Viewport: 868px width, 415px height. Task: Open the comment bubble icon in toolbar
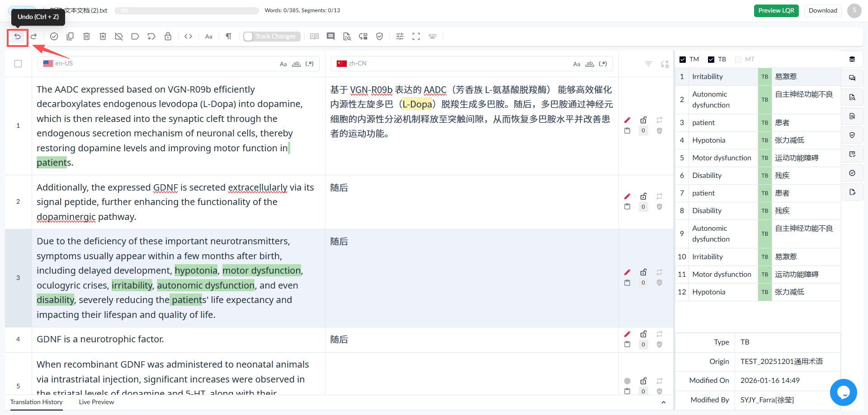[x=331, y=37]
